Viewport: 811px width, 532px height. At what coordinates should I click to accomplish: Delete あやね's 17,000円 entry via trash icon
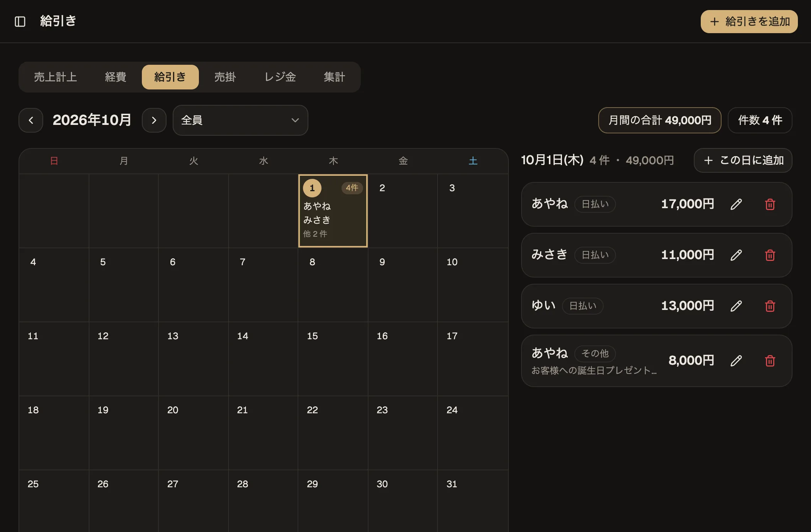coord(770,204)
